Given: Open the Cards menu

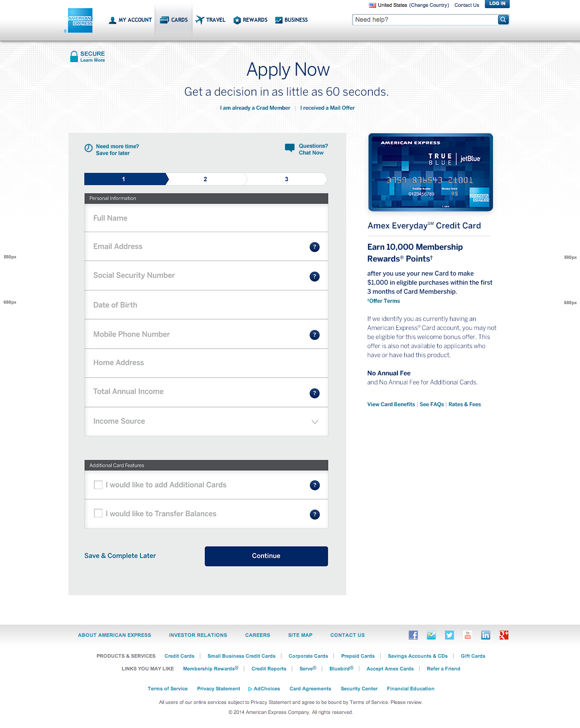Looking at the screenshot, I should click(x=174, y=20).
